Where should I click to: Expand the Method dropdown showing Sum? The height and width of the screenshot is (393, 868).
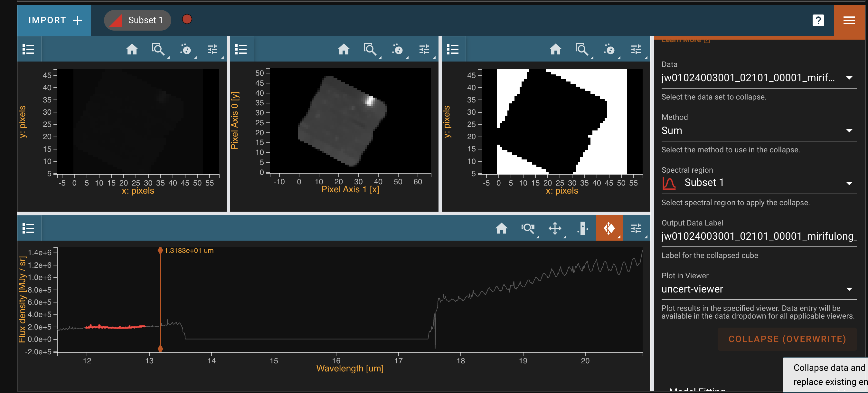click(x=755, y=131)
